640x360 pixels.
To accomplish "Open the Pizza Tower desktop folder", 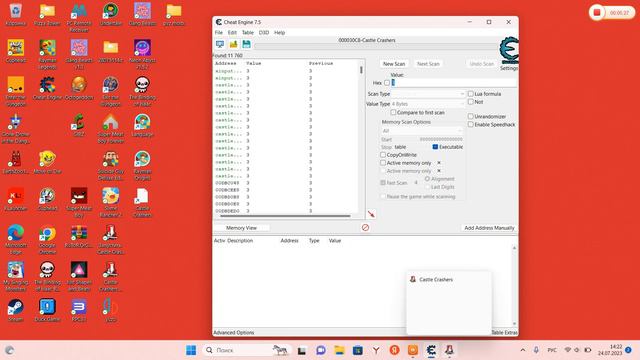I will 47,15.
